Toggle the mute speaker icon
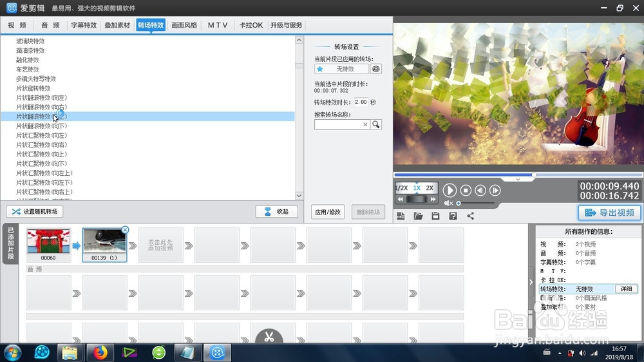 coord(448,204)
